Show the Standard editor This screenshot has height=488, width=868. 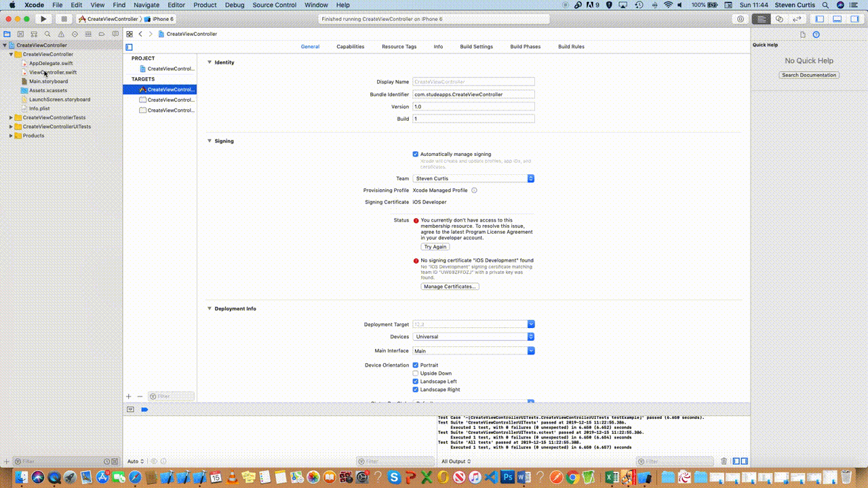pos(762,19)
